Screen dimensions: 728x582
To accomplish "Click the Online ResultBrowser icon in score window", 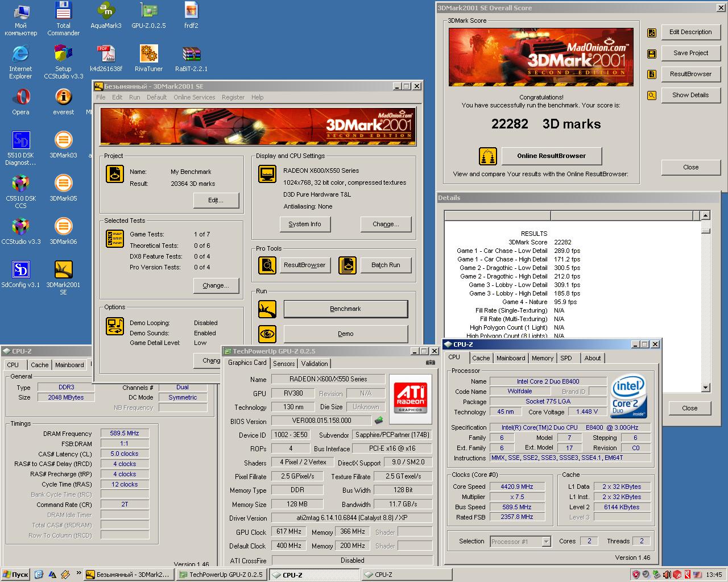I will point(487,156).
